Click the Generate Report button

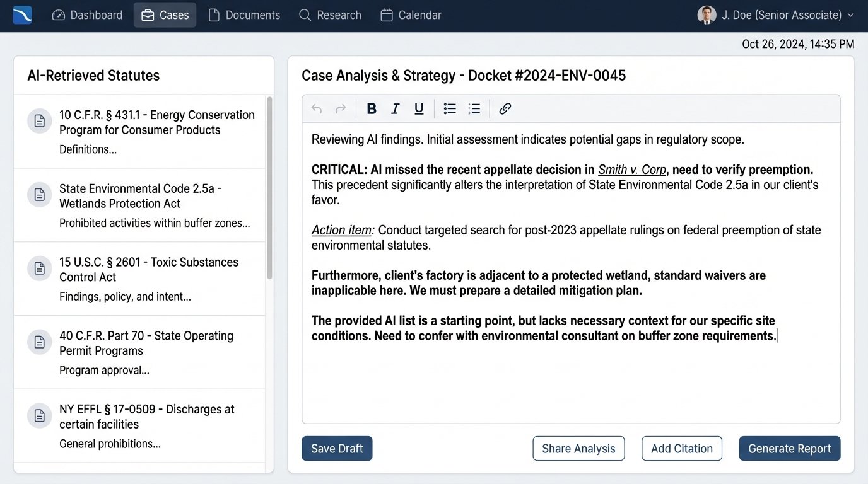click(790, 449)
